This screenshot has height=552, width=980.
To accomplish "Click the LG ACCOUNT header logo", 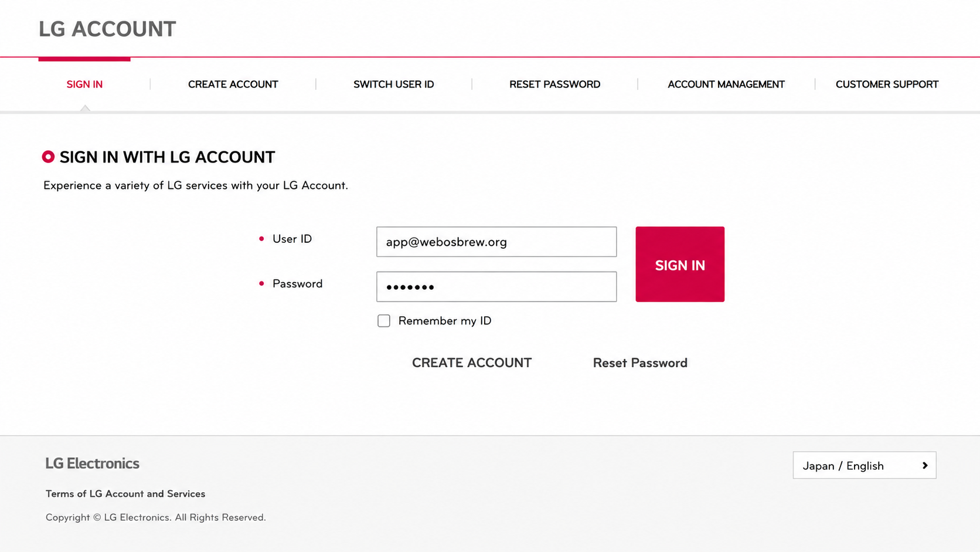I will tap(107, 29).
